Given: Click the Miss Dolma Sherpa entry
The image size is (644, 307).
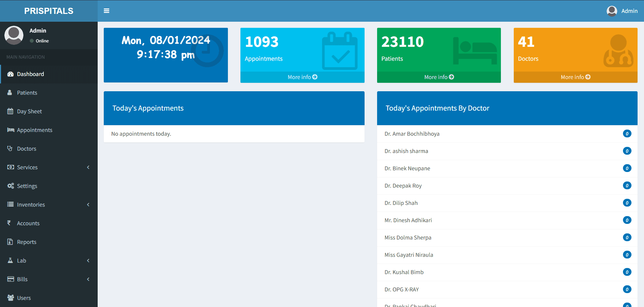Looking at the screenshot, I should (x=507, y=238).
